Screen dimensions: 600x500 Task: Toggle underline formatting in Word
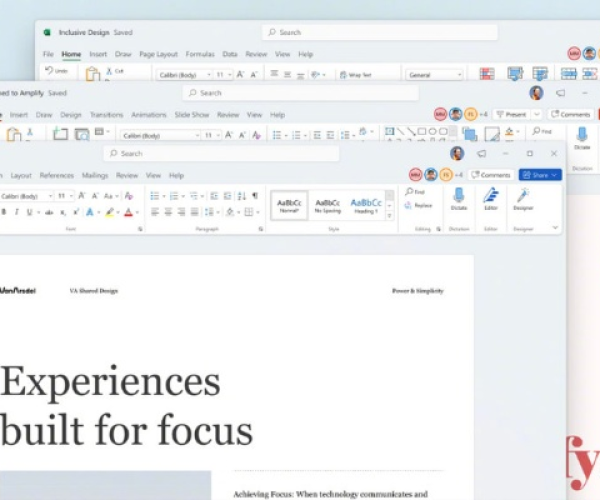click(30, 212)
